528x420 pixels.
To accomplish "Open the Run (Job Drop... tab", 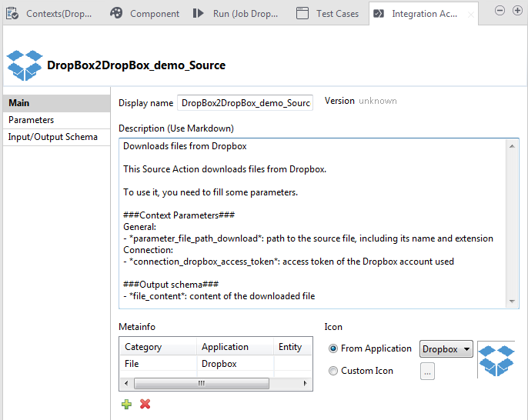I will tap(236, 14).
